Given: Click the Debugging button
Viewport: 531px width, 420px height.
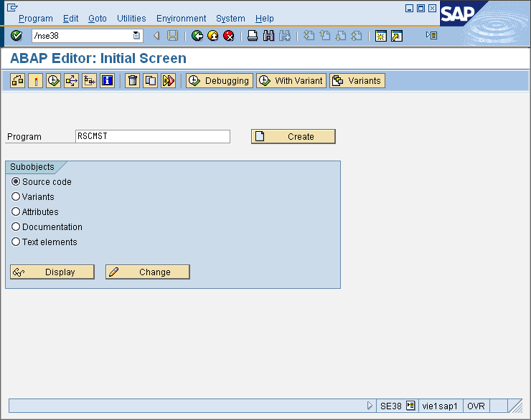Looking at the screenshot, I should point(220,81).
